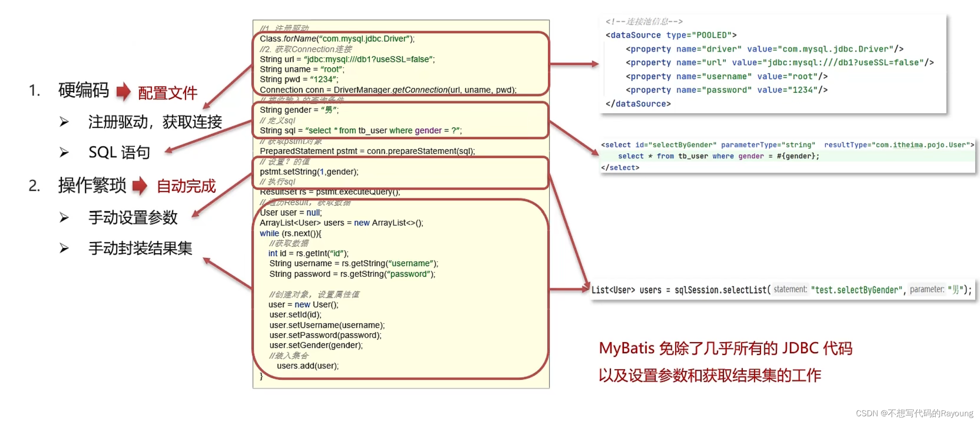Click the text "以及设置参数和获取结果集的工作"
The image size is (980, 422).
pyautogui.click(x=710, y=376)
